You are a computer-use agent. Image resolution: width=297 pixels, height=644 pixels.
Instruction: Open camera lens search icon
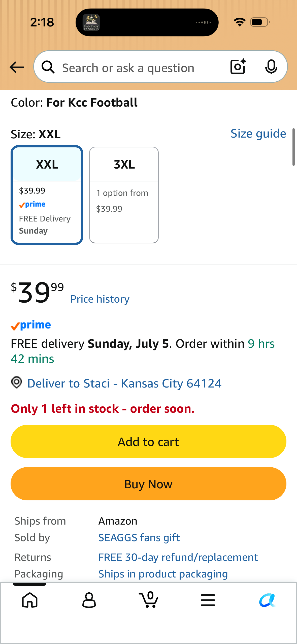point(238,67)
